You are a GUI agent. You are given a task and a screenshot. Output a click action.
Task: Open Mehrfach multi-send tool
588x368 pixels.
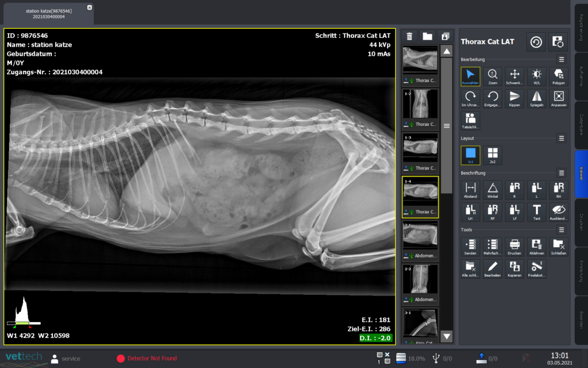pos(492,247)
